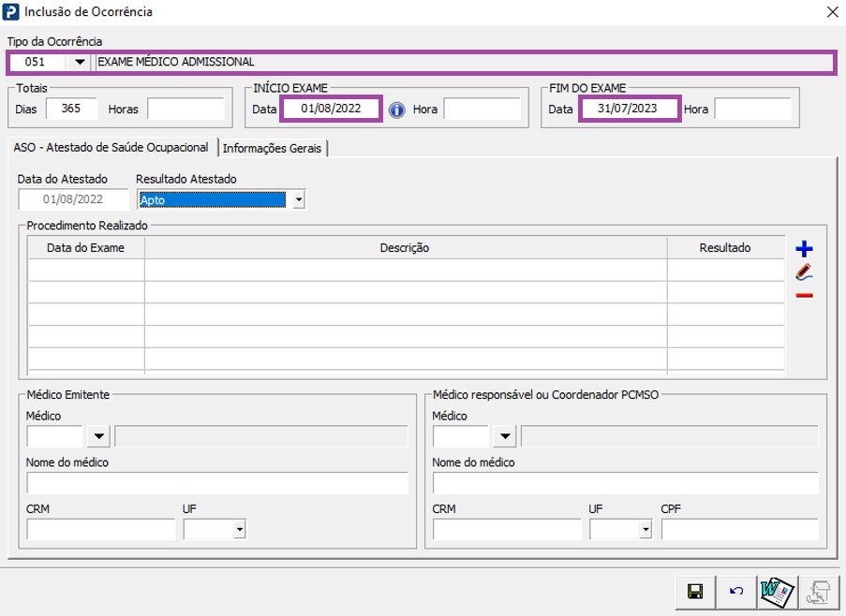Open the Word document export icon

tap(777, 591)
